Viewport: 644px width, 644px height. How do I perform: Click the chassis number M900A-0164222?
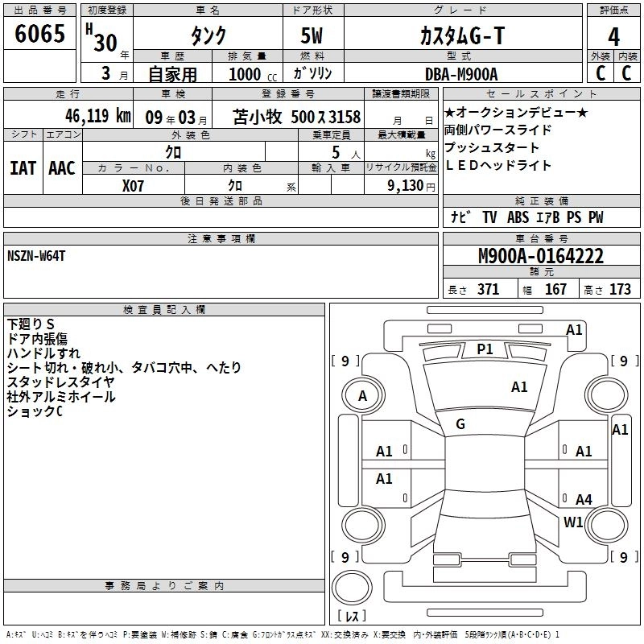tap(540, 257)
